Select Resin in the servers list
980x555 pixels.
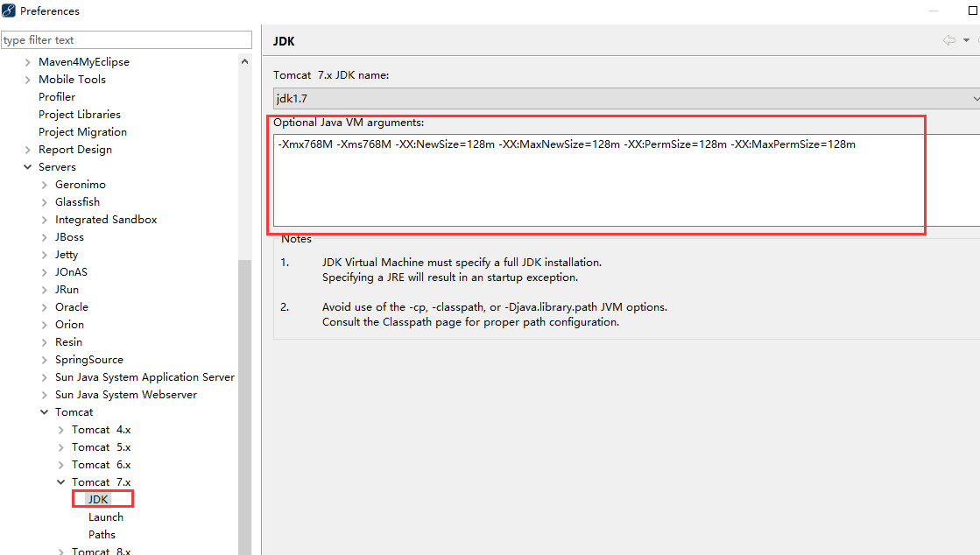(68, 342)
